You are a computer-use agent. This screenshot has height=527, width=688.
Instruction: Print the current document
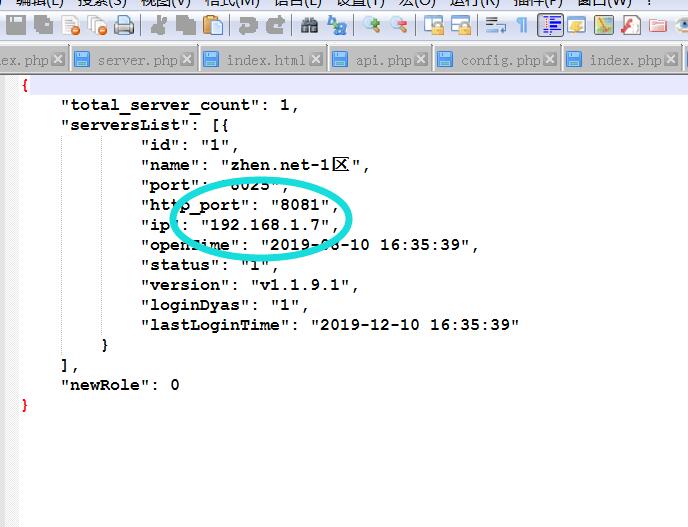tap(123, 25)
